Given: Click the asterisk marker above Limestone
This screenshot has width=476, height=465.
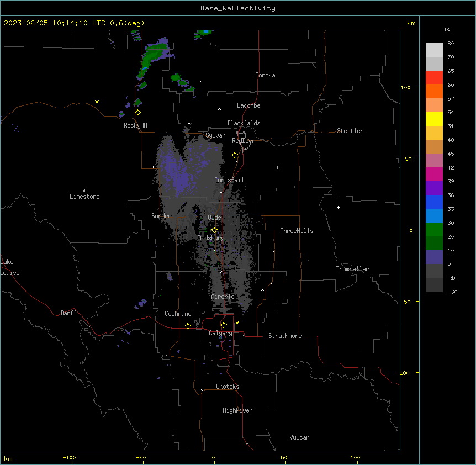Looking at the screenshot, I should point(84,191).
